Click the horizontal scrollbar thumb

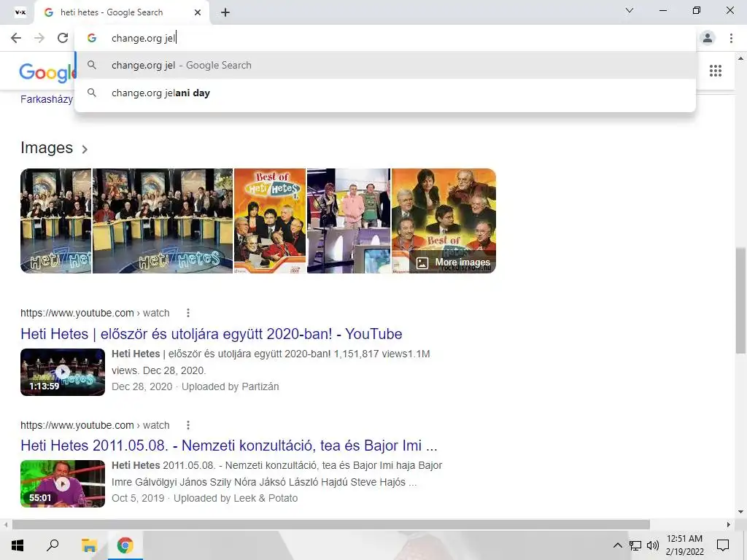point(331,524)
